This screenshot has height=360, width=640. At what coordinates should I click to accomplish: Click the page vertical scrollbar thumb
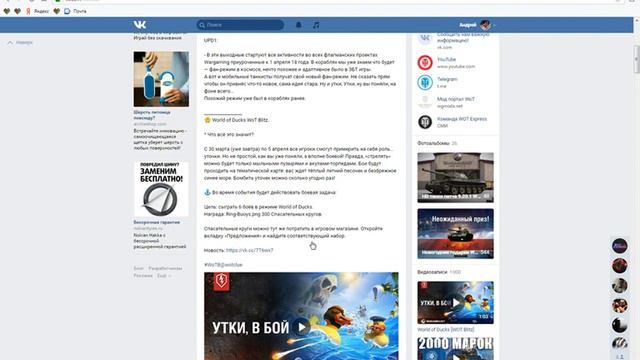coord(637,59)
